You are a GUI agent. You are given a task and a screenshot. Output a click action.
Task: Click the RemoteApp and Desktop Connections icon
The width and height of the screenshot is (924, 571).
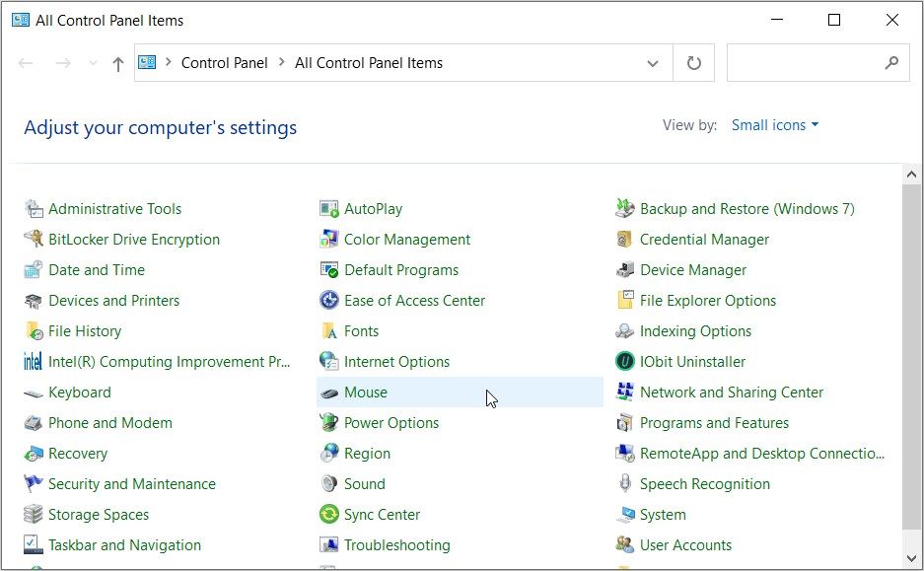(x=625, y=454)
